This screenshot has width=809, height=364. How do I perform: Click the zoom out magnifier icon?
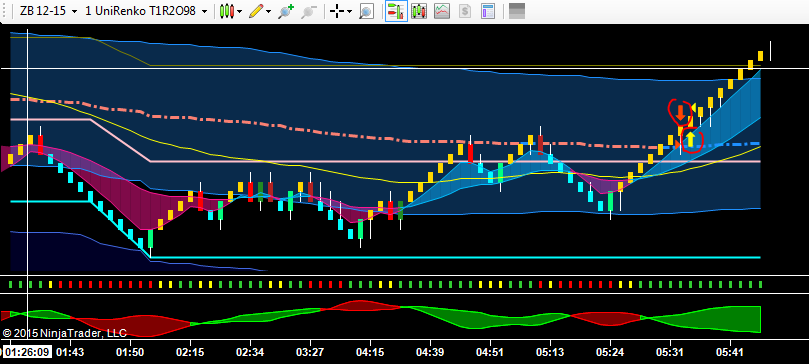(x=309, y=11)
